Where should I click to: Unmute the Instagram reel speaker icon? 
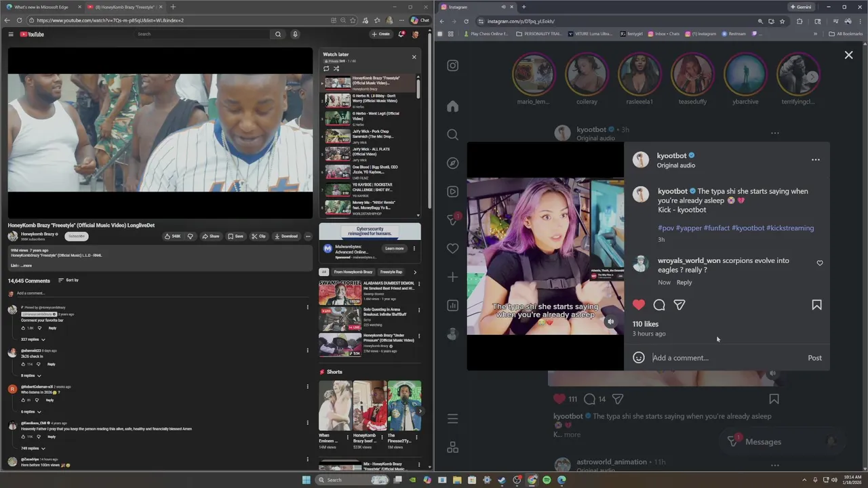tap(611, 322)
